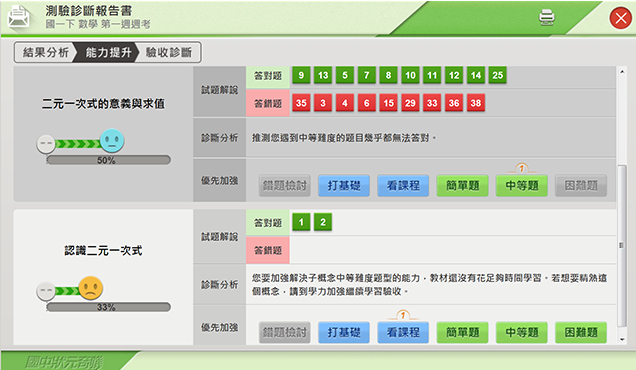636x370 pixels.
Task: Click the scrollbar up arrow
Action: 622,72
